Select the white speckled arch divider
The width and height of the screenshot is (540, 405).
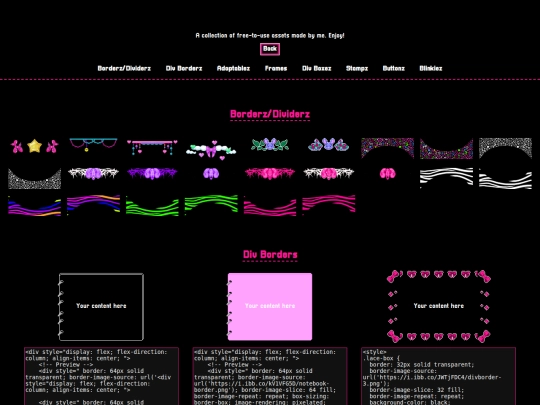tap(505, 148)
